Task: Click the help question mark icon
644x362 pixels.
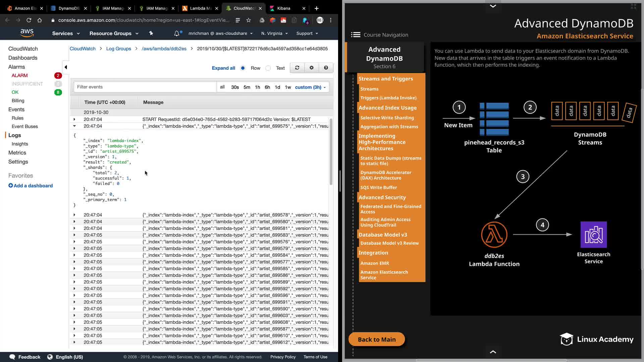Action: (326, 68)
